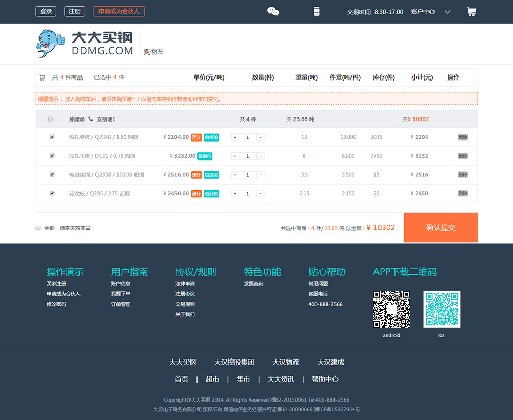Viewport: 513px width, 420px height.
Task: Check the group checkbox beside 孙建勇
Action: coord(50,118)
